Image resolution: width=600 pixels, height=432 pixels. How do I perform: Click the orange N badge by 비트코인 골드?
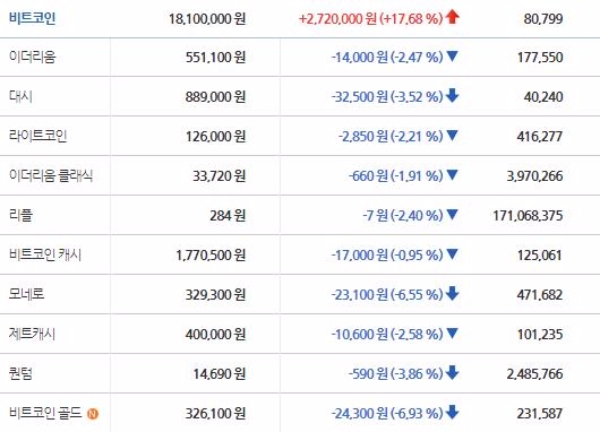coord(92,411)
